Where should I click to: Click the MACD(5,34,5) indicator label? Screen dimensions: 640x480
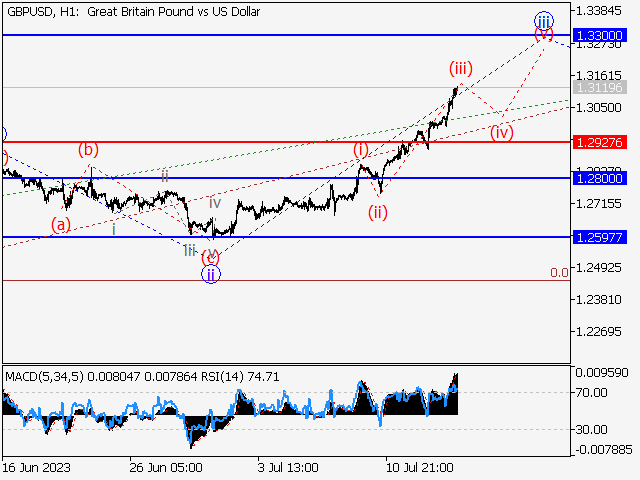(x=44, y=376)
